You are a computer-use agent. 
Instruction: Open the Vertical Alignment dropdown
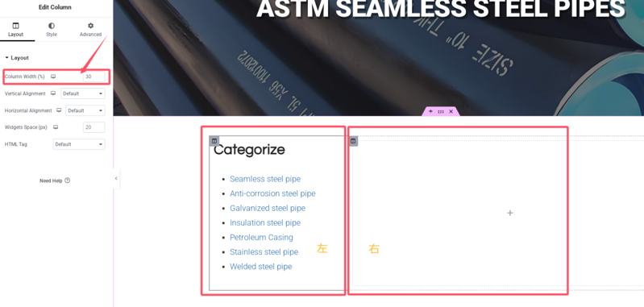click(83, 93)
